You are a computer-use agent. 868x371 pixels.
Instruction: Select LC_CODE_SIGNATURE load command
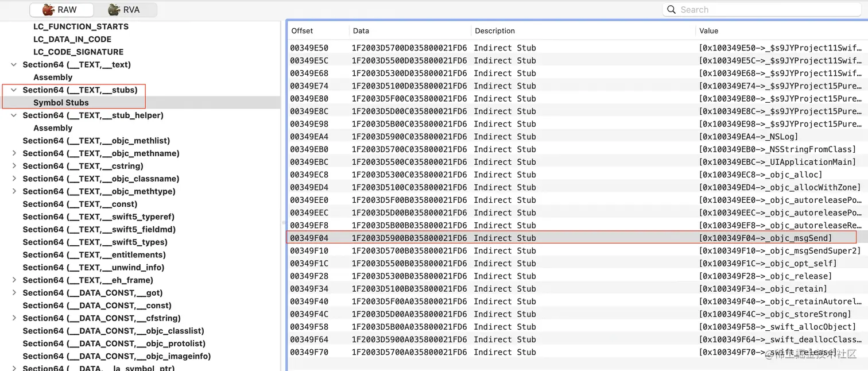tap(79, 52)
